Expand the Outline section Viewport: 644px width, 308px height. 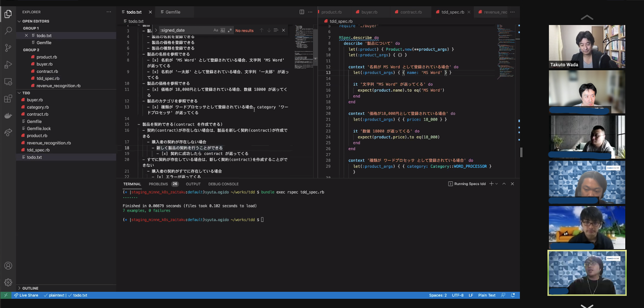[x=31, y=288]
